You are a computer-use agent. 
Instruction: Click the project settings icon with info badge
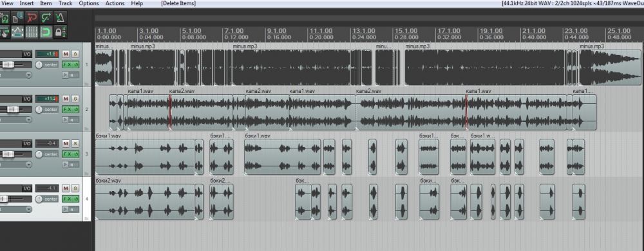tap(17, 18)
